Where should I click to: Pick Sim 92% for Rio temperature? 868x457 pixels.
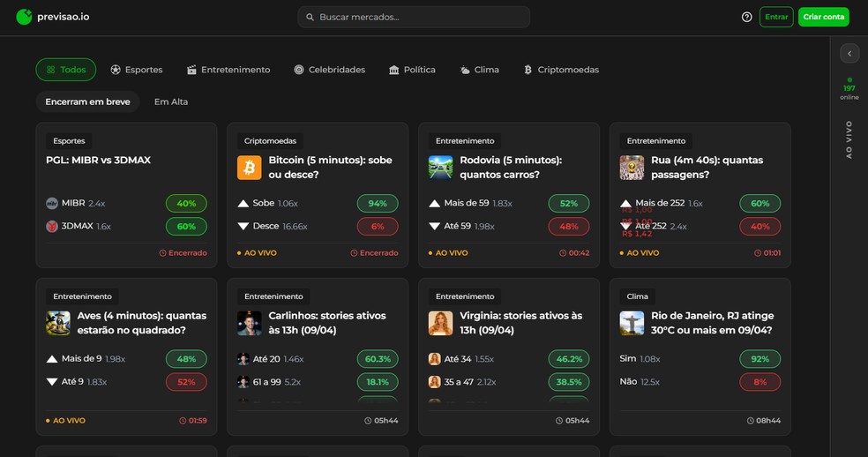(760, 359)
